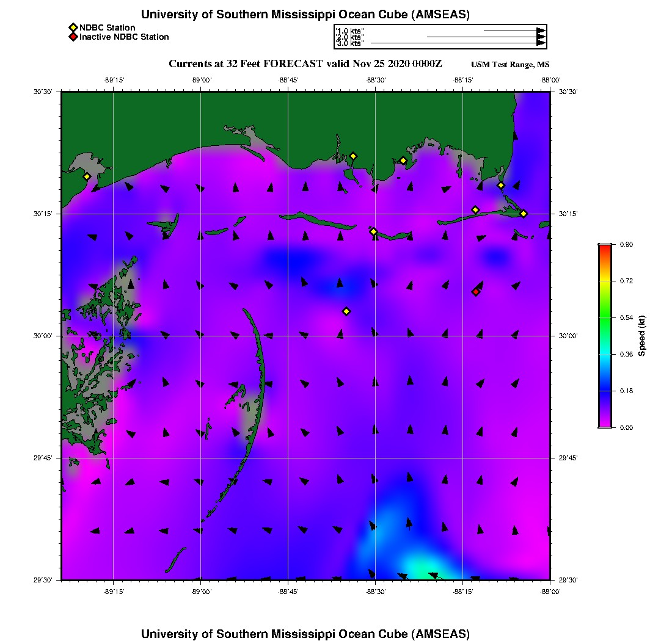Click the bottom 'Ocean Cube (AMSEAS)' footer title

[305, 634]
